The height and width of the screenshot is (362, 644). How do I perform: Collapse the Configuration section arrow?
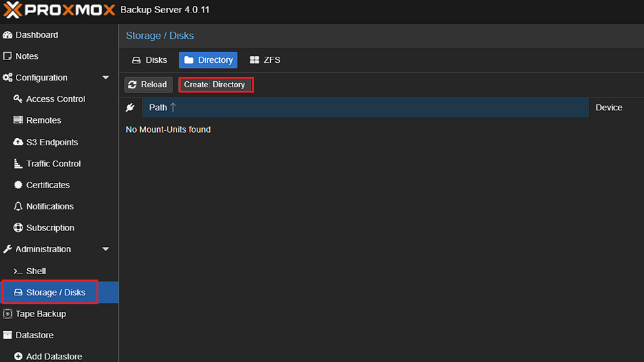(x=106, y=78)
